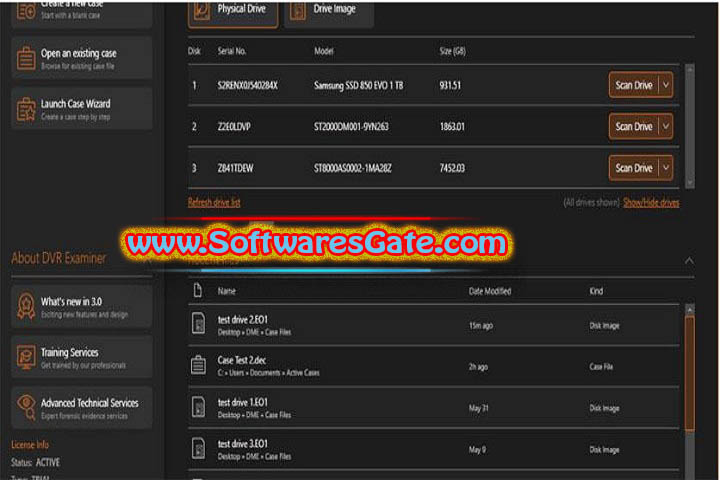Click the test drive 3.E01 file icon
The height and width of the screenshot is (480, 720).
point(198,448)
